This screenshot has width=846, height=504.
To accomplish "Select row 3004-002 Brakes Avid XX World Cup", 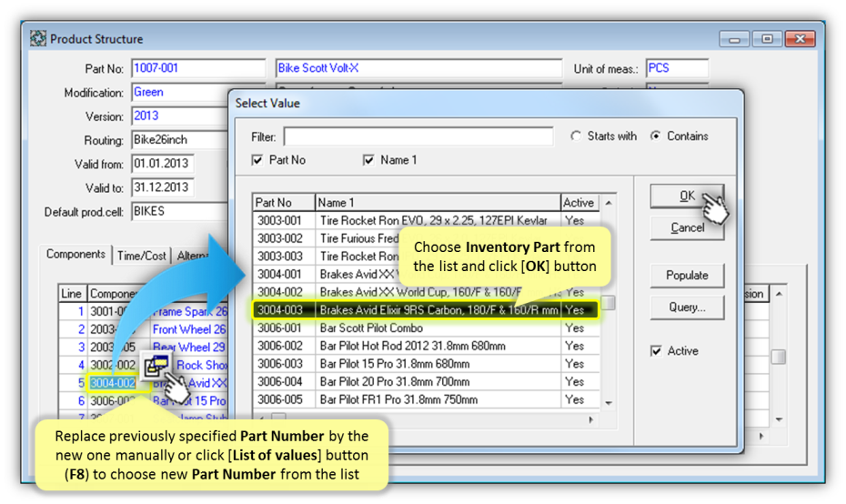I will (426, 292).
